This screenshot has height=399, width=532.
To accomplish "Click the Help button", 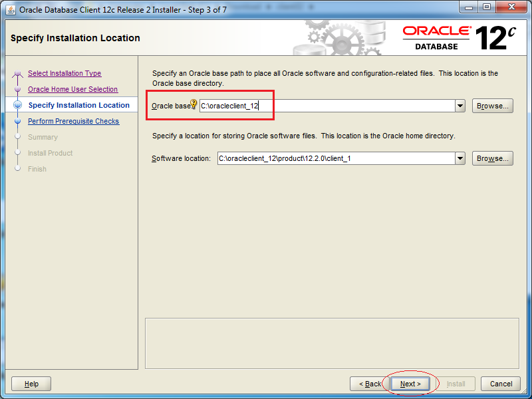I will tap(31, 384).
